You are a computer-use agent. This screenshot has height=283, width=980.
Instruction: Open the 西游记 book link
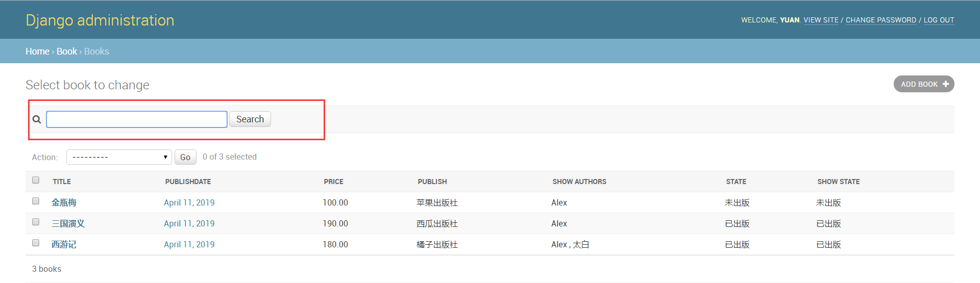point(64,244)
